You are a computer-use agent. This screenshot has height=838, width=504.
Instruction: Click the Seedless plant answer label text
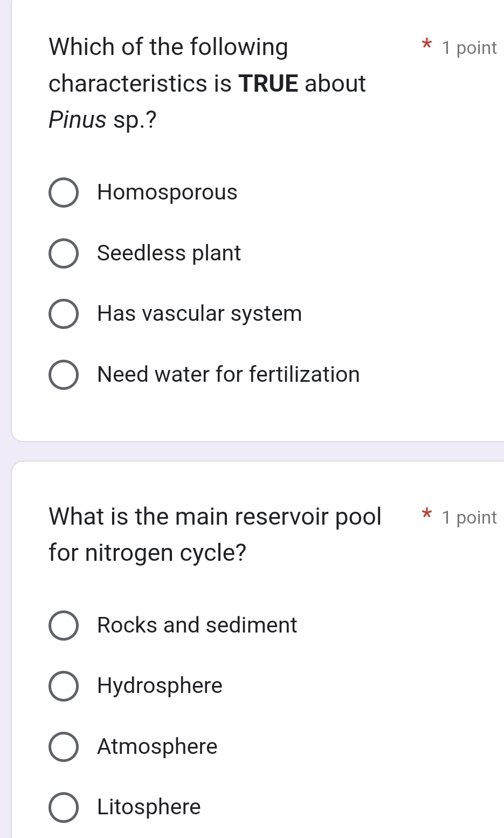click(168, 253)
